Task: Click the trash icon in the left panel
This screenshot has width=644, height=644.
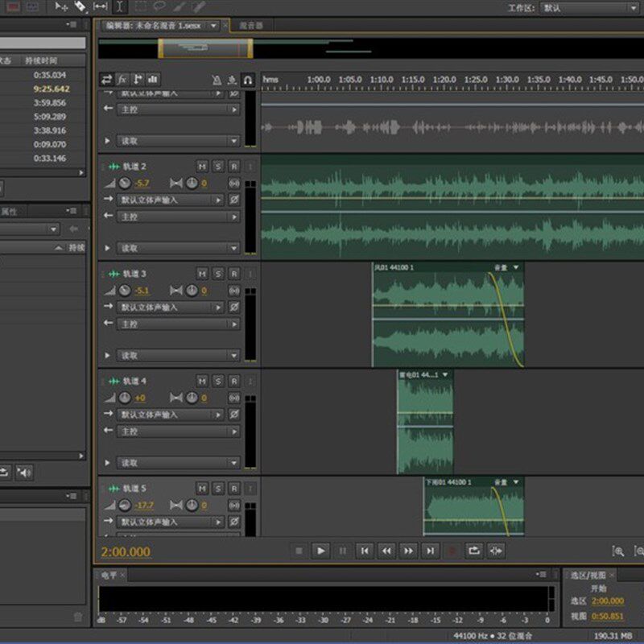Action: point(77,617)
